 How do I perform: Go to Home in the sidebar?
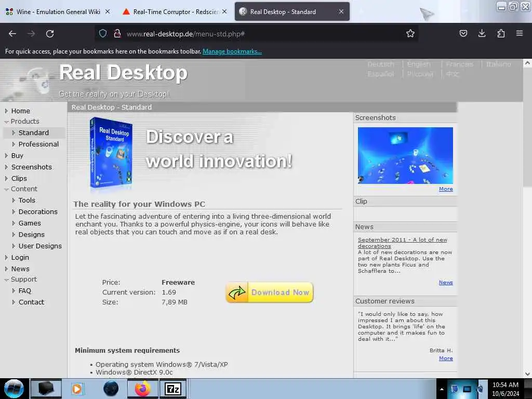(x=20, y=111)
